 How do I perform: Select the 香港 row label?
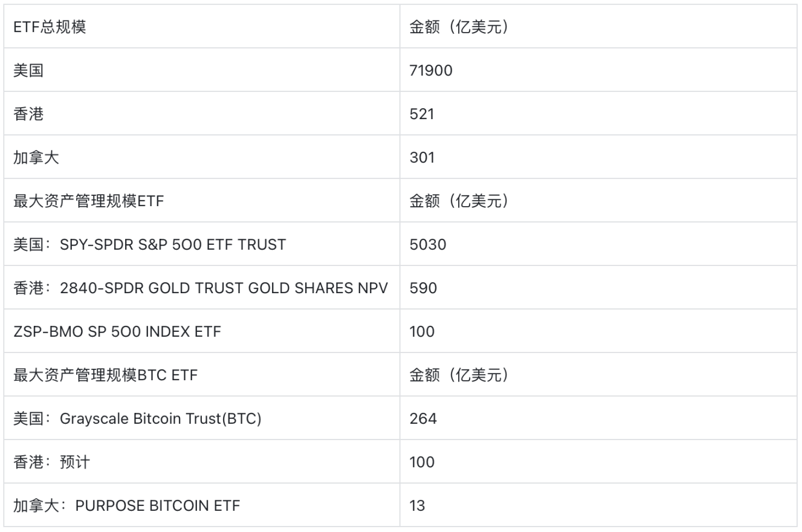click(28, 114)
